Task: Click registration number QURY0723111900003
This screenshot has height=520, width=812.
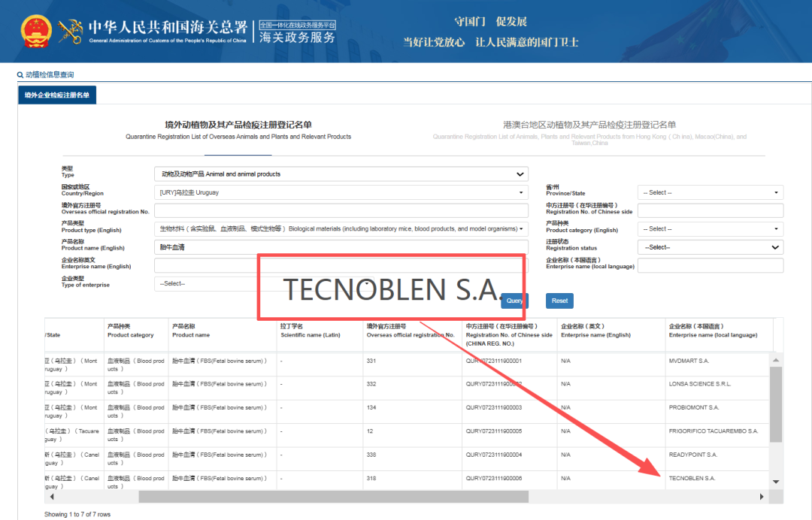Action: coord(493,408)
